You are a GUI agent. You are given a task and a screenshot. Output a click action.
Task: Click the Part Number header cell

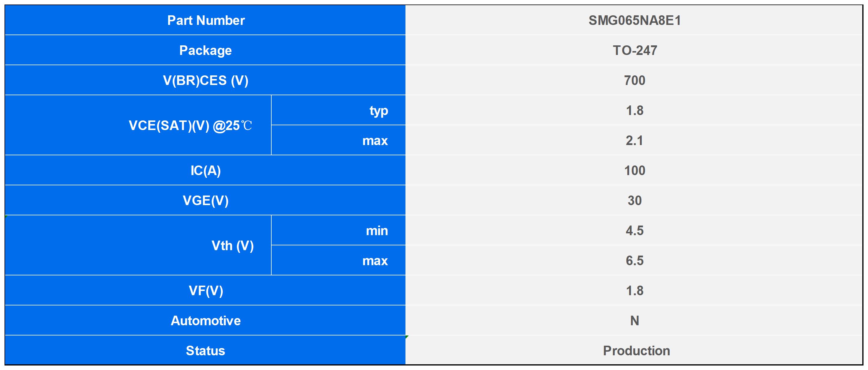click(206, 20)
